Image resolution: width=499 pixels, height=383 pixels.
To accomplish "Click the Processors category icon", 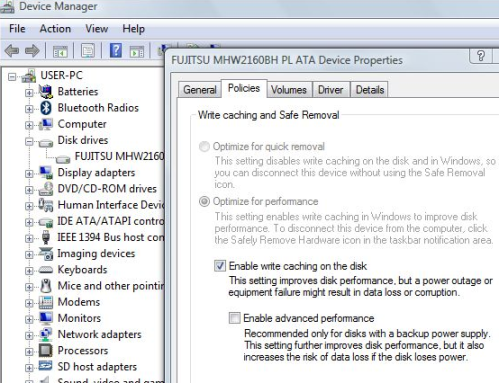I will point(46,350).
